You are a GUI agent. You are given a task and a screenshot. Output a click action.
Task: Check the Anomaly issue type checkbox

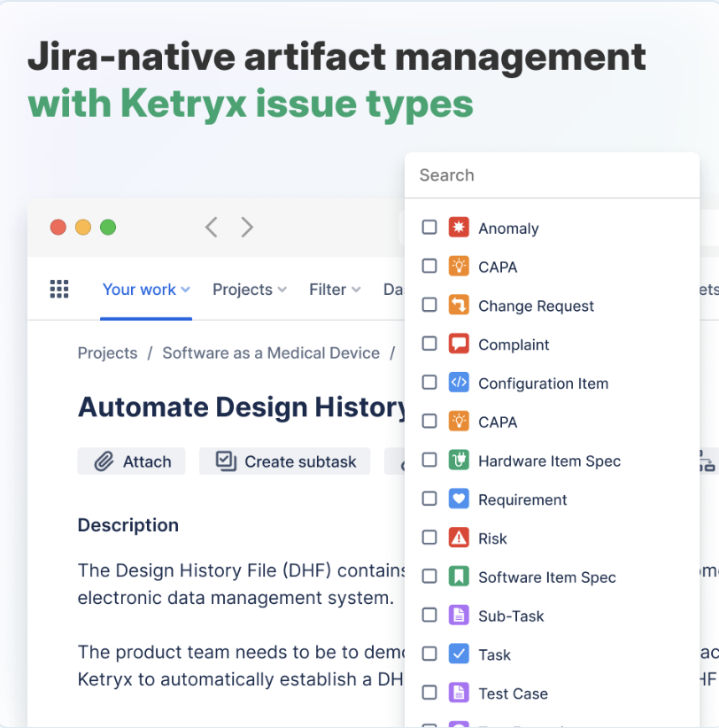429,227
